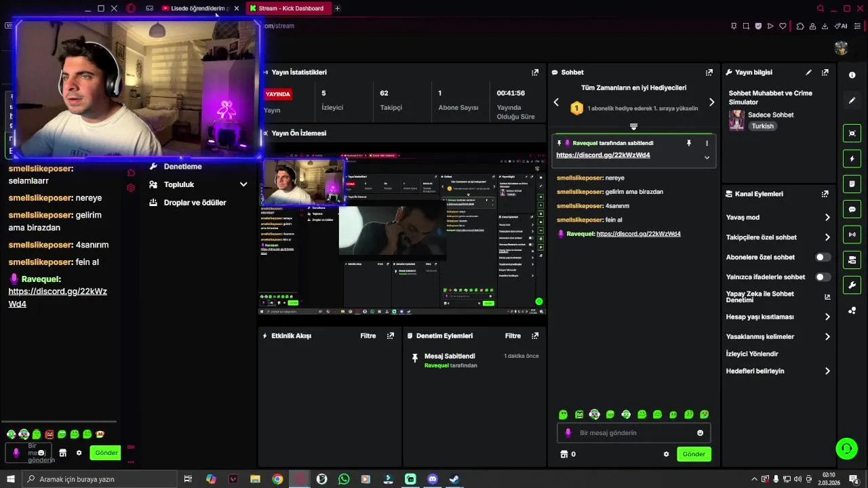
Task: Toggle Abonelere özel sohbet switch
Action: pyautogui.click(x=823, y=258)
